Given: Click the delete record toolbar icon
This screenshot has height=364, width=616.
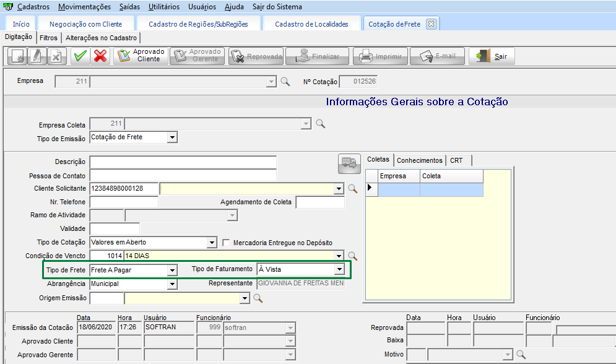Looking at the screenshot, I should (x=55, y=56).
